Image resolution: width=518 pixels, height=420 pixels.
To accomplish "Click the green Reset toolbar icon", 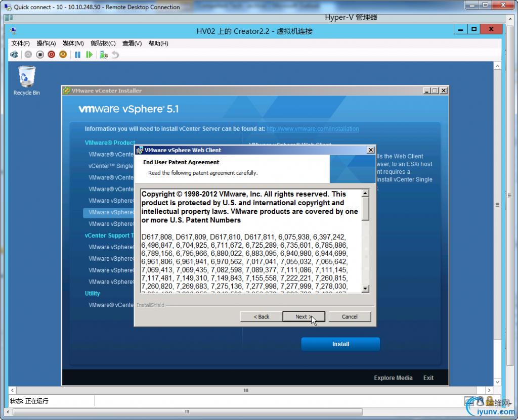I will click(x=89, y=55).
